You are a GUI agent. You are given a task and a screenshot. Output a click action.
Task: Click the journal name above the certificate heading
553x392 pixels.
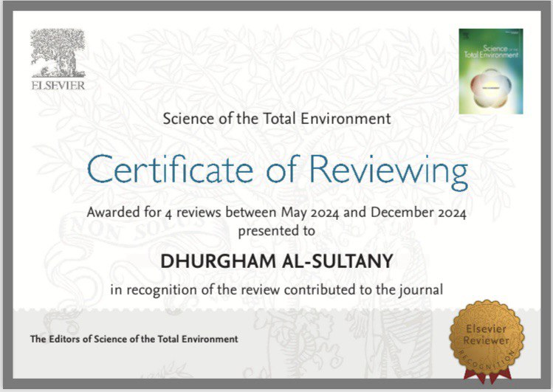point(277,119)
